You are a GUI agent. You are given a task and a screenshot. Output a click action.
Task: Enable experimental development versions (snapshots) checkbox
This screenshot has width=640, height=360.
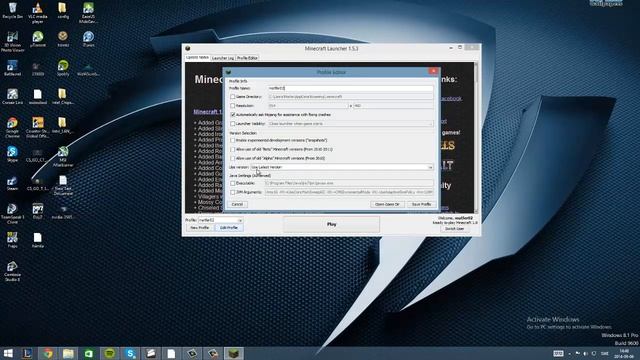(x=233, y=140)
